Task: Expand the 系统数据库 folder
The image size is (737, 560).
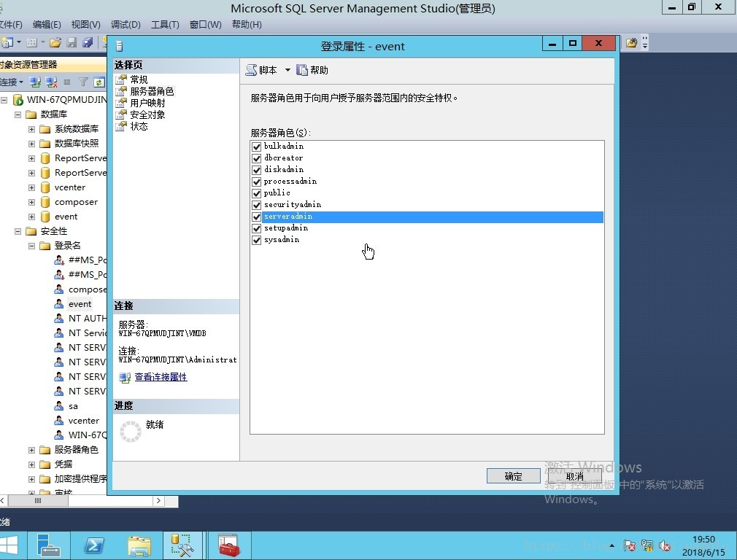Action: pos(31,129)
